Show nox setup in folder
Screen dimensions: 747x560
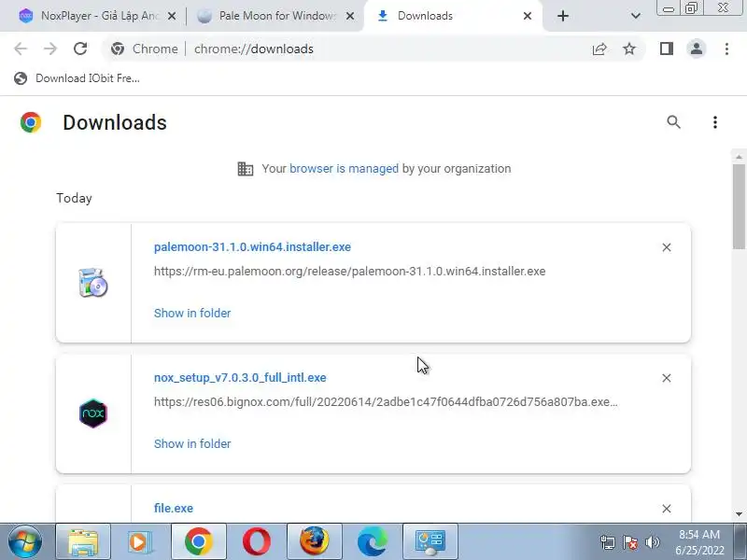[x=192, y=443]
